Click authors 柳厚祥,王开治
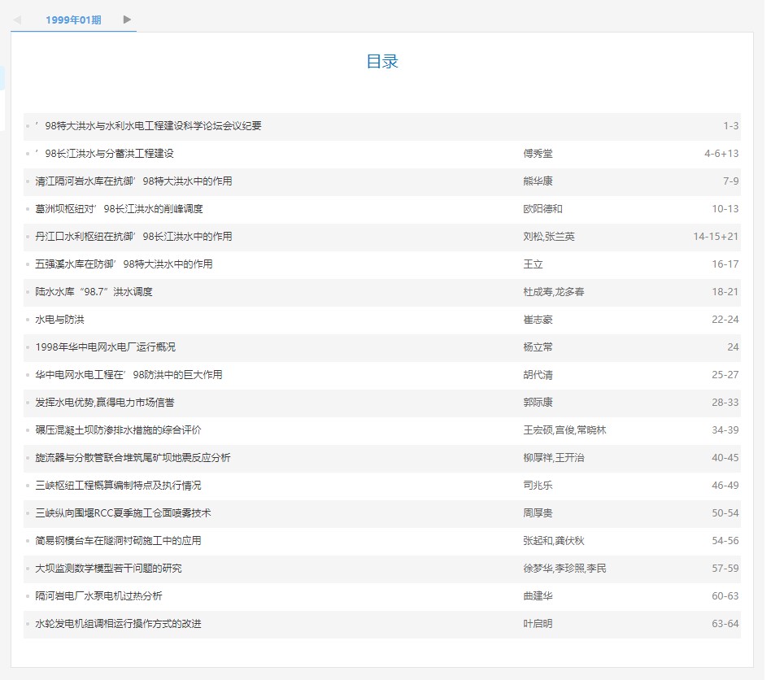The image size is (784, 680). tap(554, 457)
